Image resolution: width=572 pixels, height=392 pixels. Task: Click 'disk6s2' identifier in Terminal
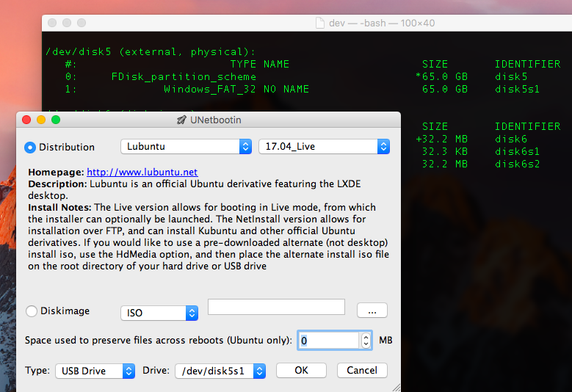tap(517, 164)
